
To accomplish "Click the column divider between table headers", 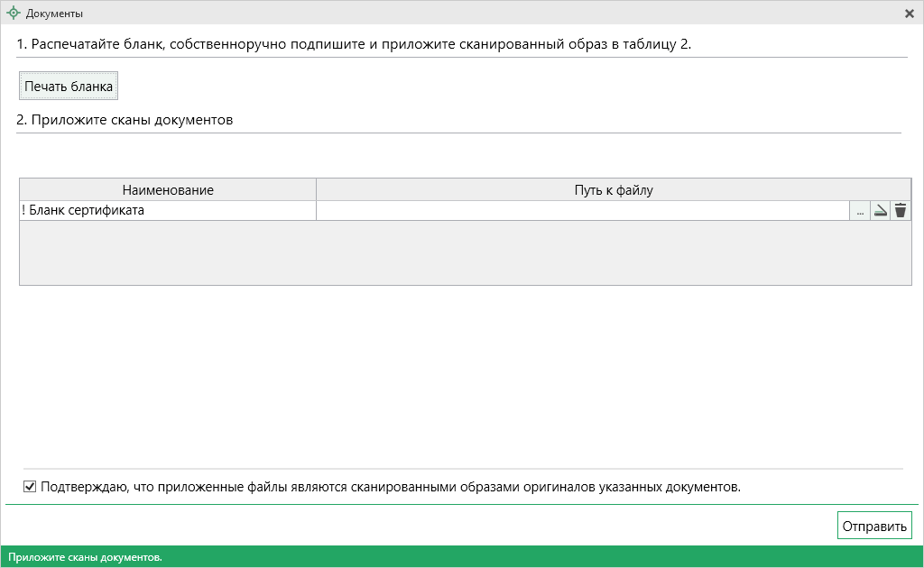I will click(316, 189).
